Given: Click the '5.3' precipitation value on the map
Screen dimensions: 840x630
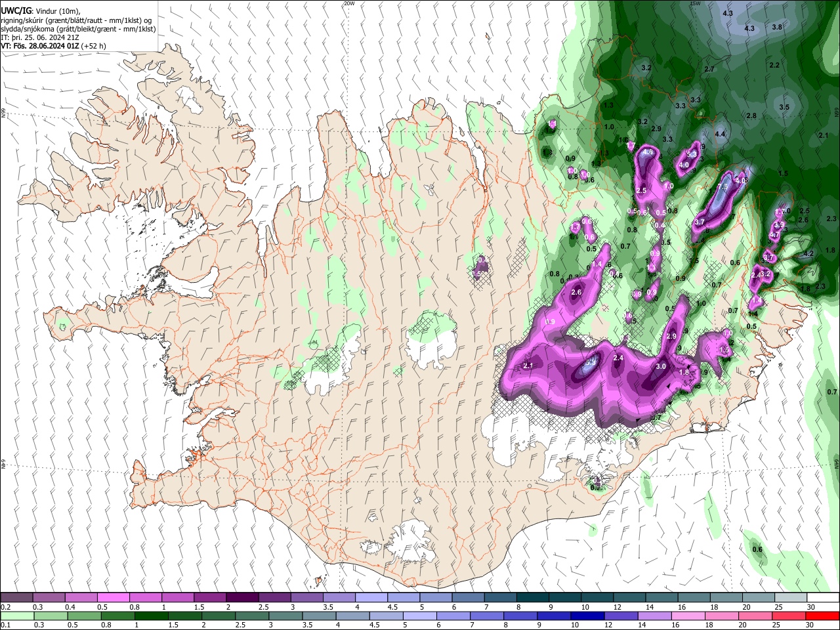Looking at the screenshot, I should (691, 155).
